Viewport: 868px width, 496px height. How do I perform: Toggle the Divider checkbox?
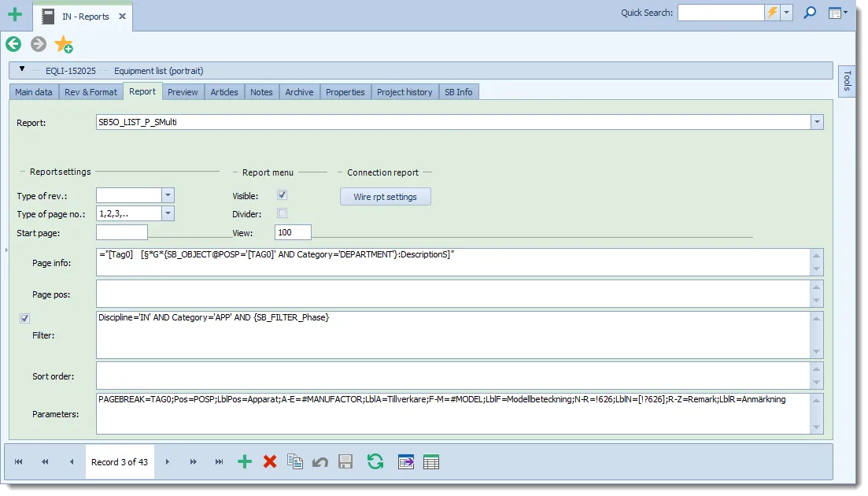283,213
